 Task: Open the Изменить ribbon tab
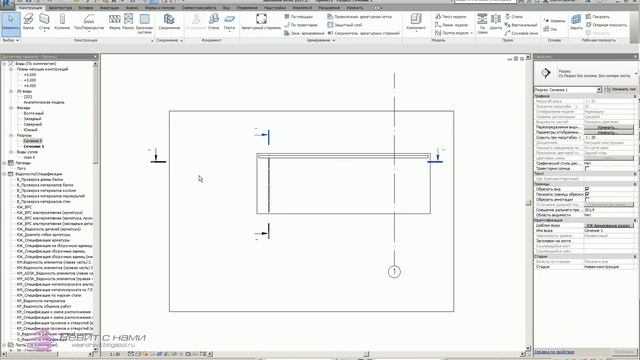(355, 8)
